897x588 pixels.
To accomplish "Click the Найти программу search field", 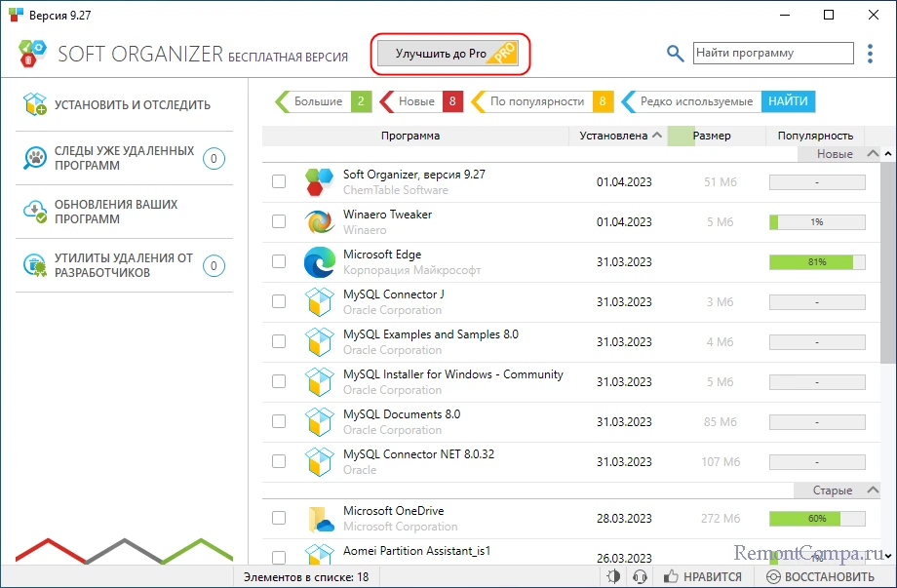I will click(773, 54).
